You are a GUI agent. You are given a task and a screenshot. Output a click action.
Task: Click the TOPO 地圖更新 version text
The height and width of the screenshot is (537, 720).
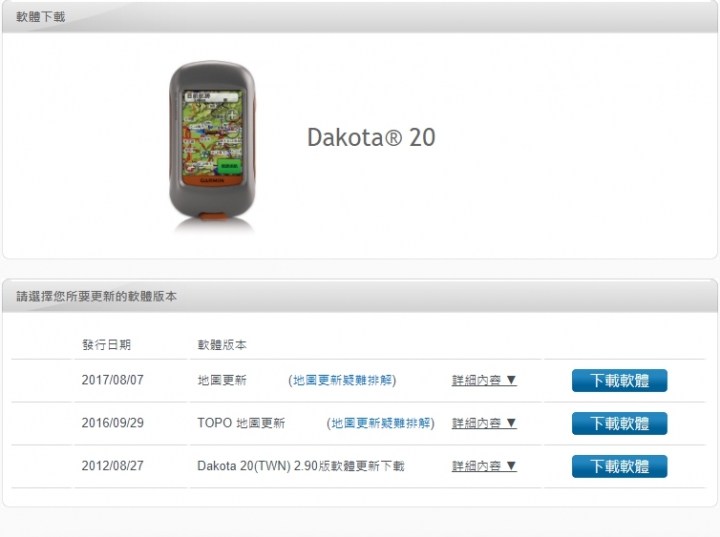point(241,423)
